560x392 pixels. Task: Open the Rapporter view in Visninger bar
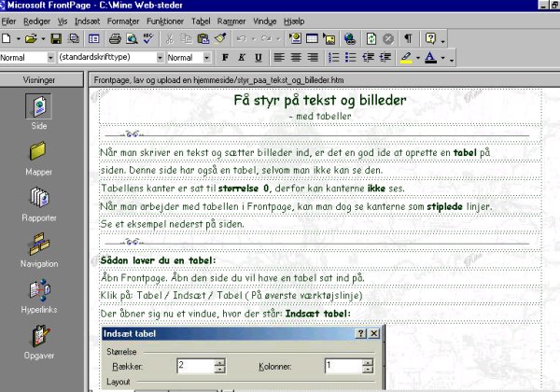coord(38,205)
